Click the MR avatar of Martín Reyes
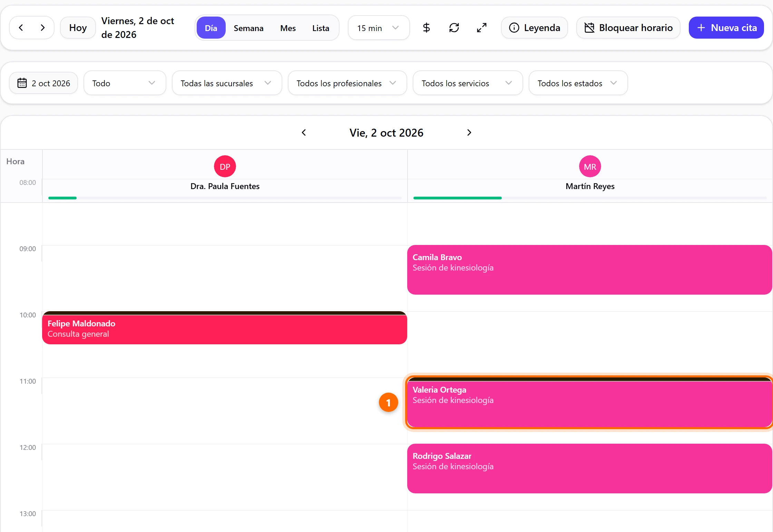Viewport: 773px width, 532px height. [x=590, y=167]
